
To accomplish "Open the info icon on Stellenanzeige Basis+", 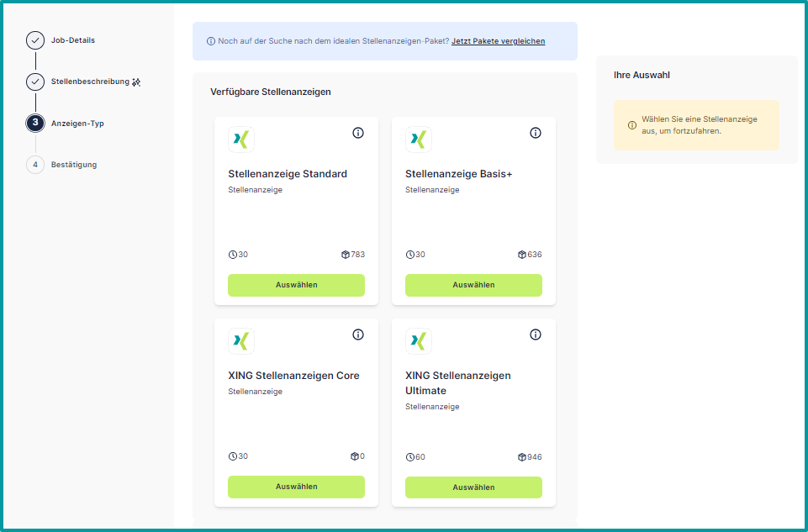I will point(536,133).
